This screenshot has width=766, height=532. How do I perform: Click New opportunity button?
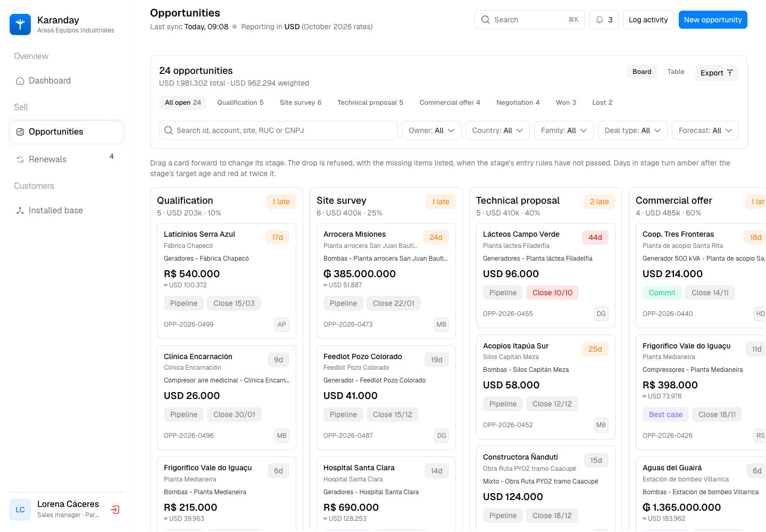(713, 20)
